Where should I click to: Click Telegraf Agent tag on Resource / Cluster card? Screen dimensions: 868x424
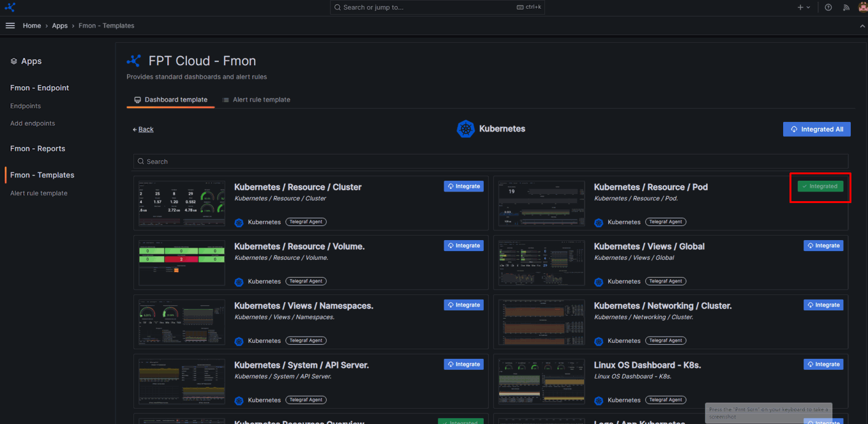(306, 222)
